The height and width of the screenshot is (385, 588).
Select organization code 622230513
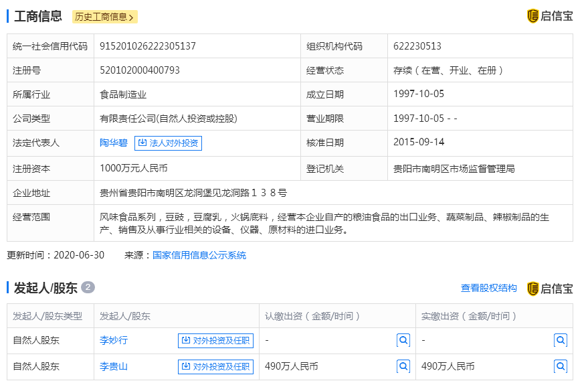point(417,46)
